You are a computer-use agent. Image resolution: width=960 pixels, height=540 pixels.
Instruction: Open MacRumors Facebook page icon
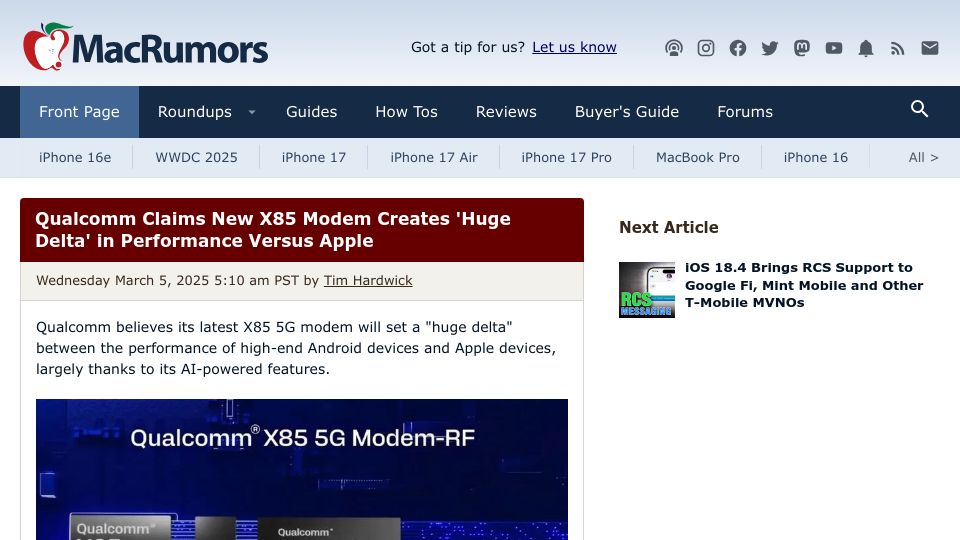click(x=738, y=48)
